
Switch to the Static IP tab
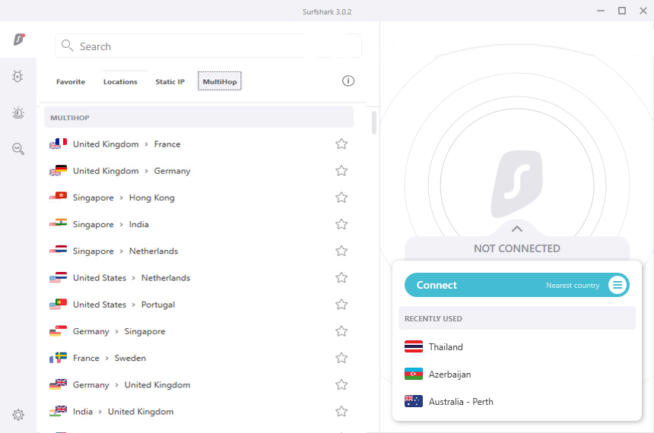click(170, 82)
